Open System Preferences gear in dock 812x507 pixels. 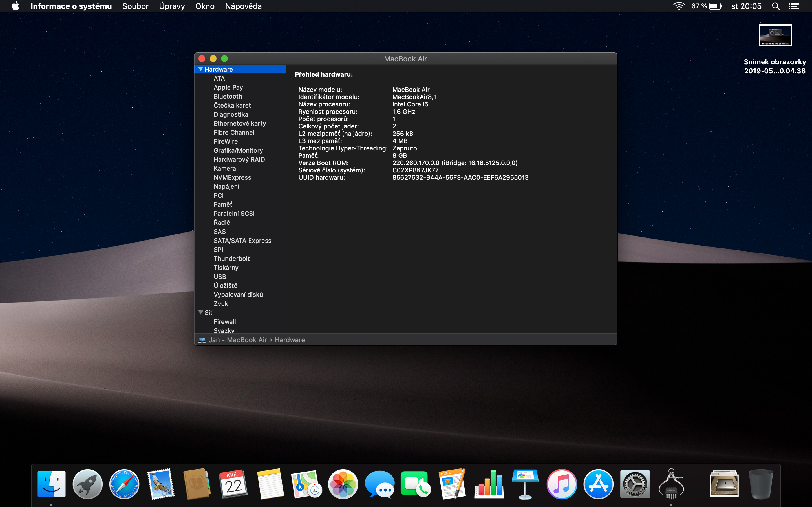click(635, 484)
